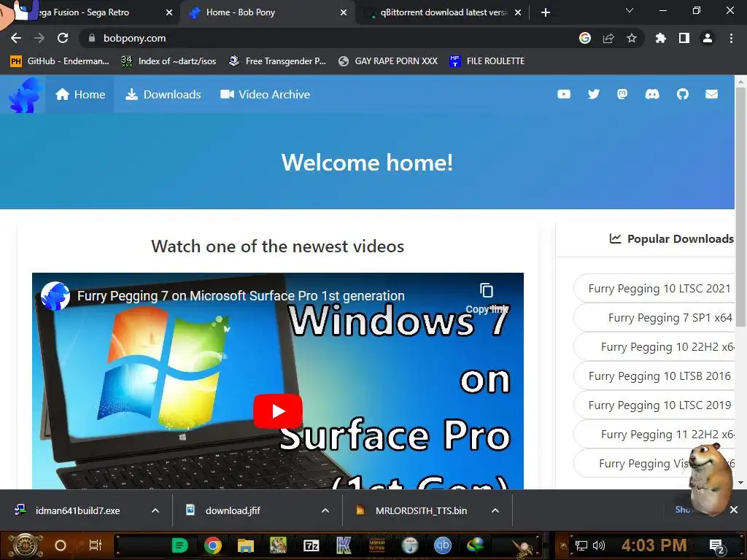Close the qBittorrent download tab
The height and width of the screenshot is (560, 747).
(x=518, y=12)
